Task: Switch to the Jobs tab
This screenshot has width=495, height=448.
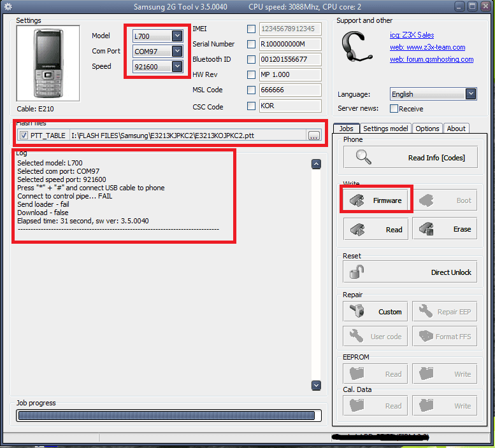Action: pos(347,129)
